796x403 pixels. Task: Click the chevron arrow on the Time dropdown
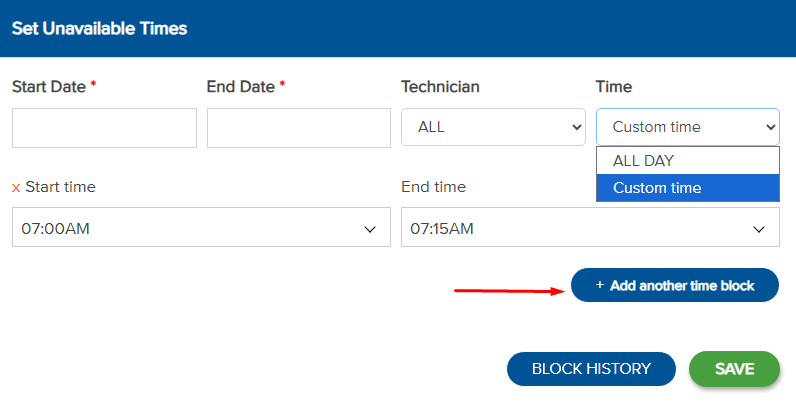pos(770,127)
